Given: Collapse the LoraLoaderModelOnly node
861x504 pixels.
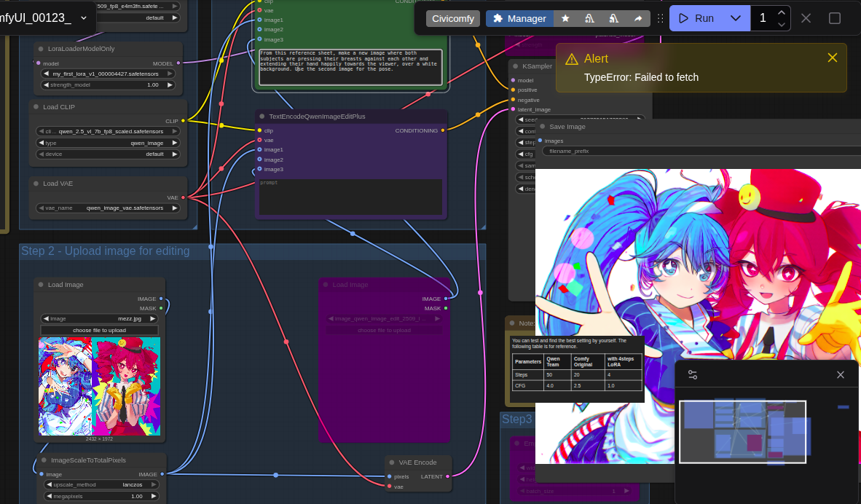Looking at the screenshot, I should 41,49.
